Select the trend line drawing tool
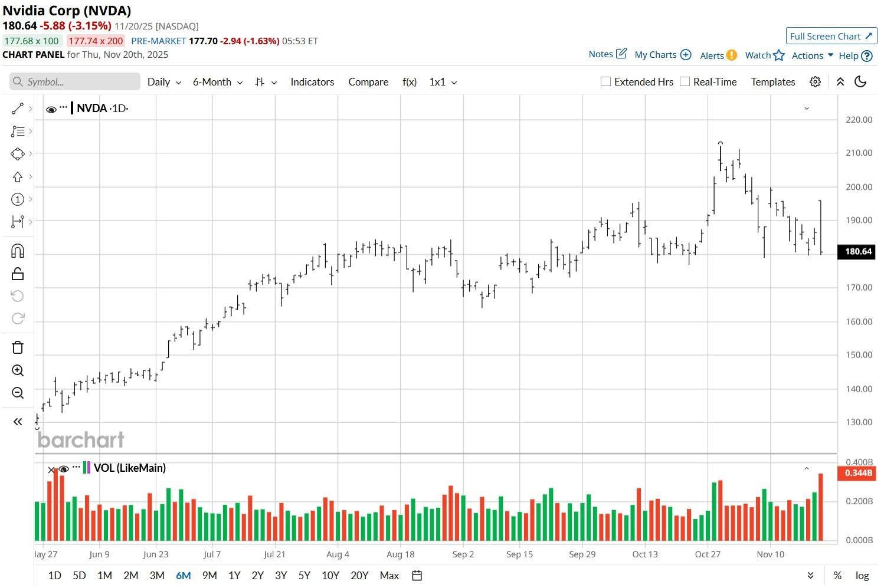 [x=18, y=109]
